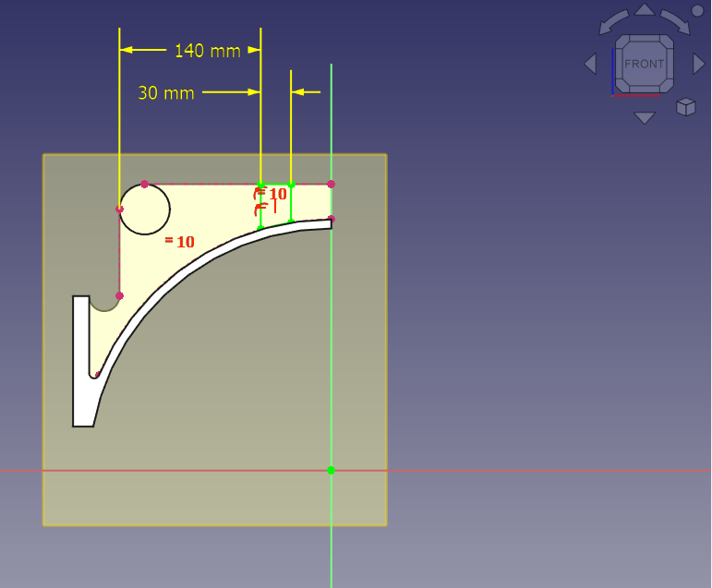Select the top-right magenta vertex on vertical axis
This screenshot has width=712, height=588.
(331, 184)
